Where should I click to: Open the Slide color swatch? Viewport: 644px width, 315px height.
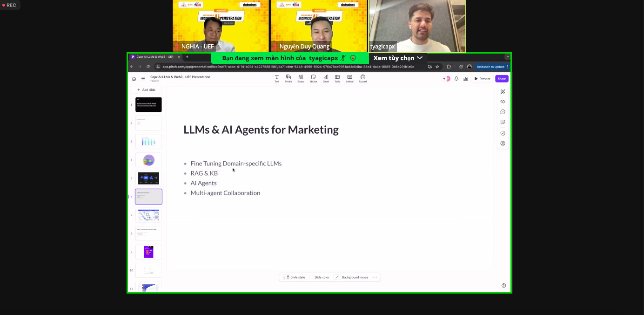(319, 277)
